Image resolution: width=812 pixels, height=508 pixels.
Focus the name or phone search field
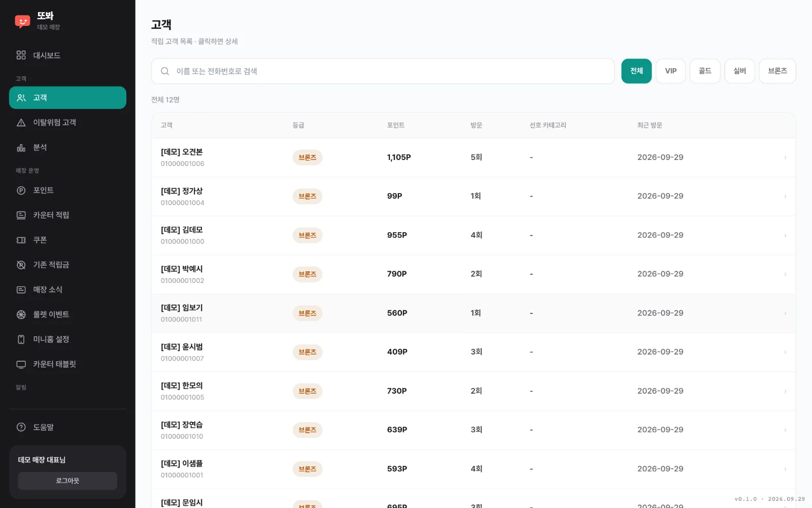[x=383, y=71]
